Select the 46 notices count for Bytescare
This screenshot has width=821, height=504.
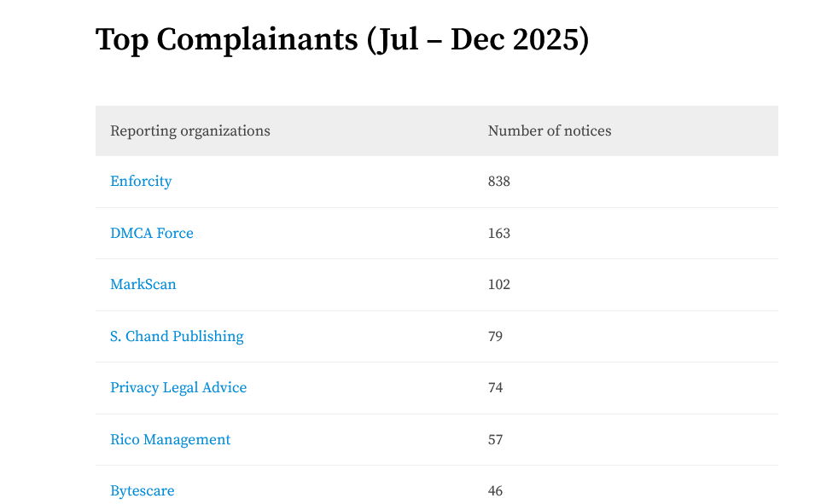(x=496, y=491)
